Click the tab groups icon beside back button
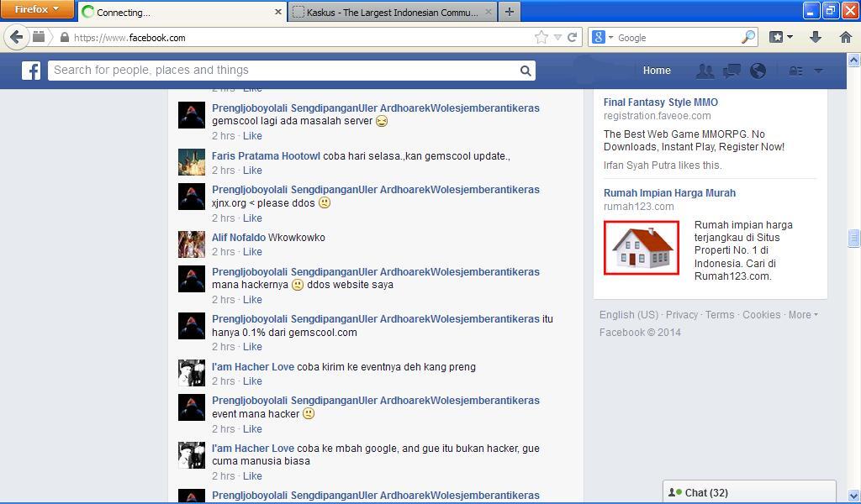 pyautogui.click(x=39, y=37)
